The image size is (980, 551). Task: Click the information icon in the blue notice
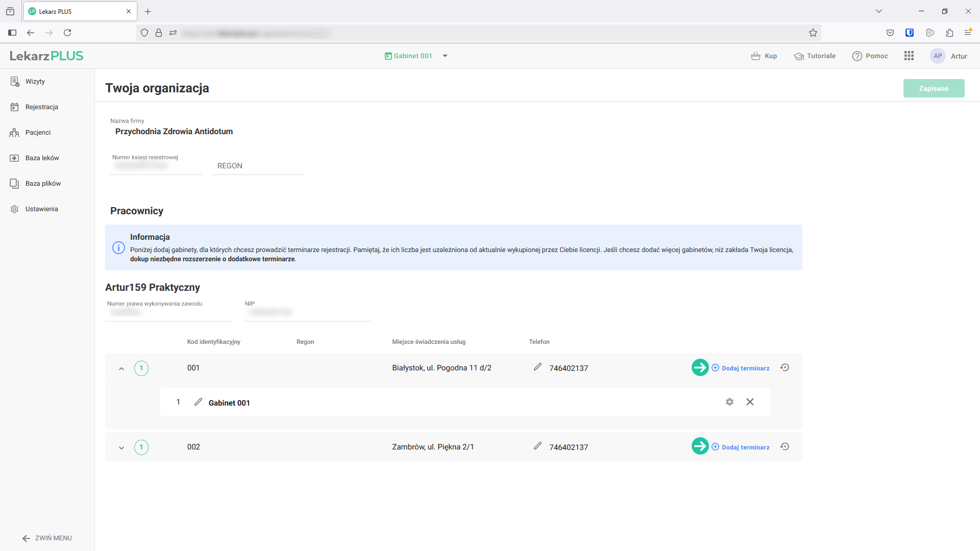click(118, 248)
